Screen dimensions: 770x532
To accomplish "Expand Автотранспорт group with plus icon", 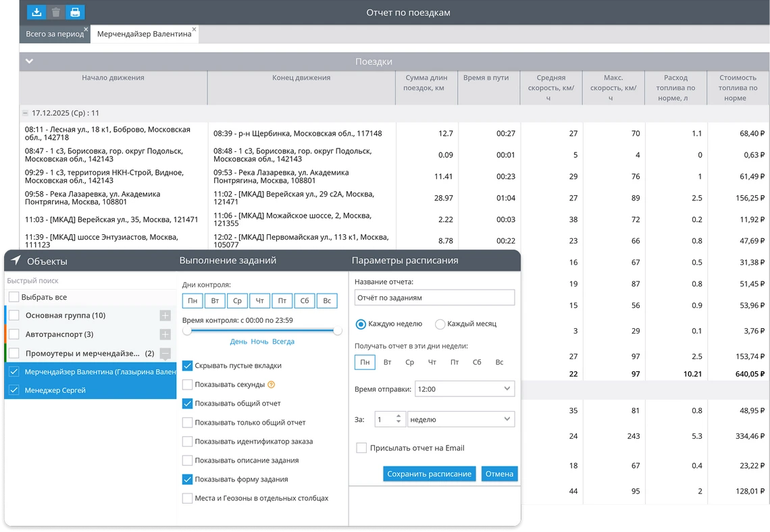I will (165, 334).
